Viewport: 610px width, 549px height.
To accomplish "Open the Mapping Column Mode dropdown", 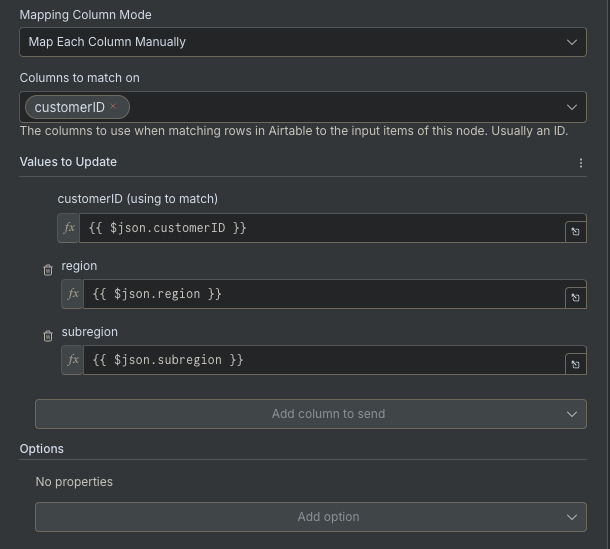I will click(302, 42).
